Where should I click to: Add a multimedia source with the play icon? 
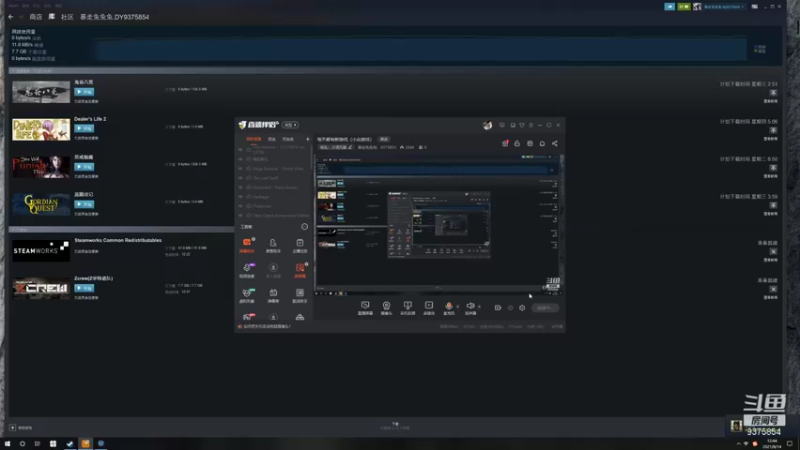(429, 308)
